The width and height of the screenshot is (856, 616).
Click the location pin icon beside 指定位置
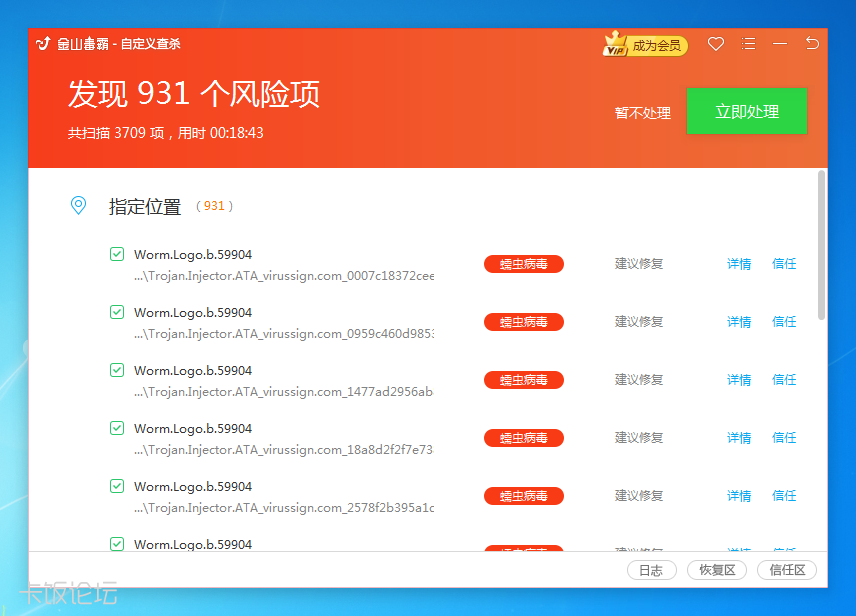[78, 206]
